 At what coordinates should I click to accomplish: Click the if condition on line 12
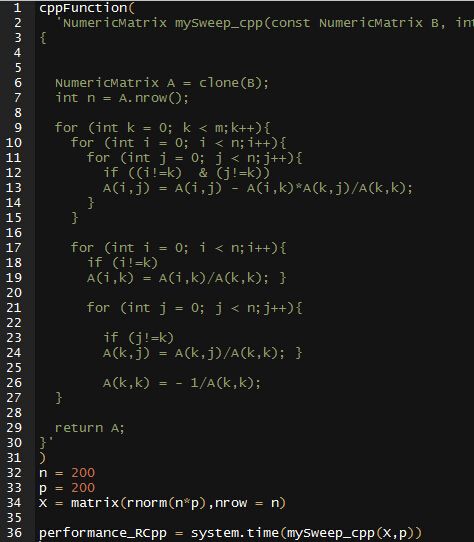[x=187, y=173]
